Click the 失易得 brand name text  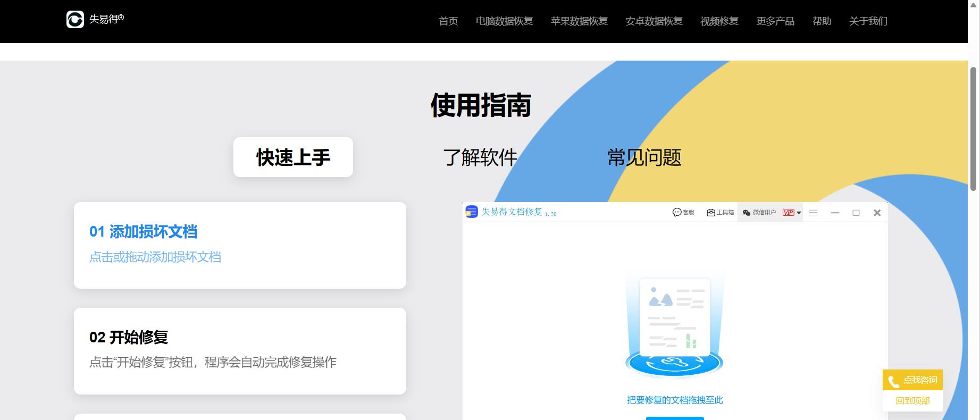pos(106,19)
